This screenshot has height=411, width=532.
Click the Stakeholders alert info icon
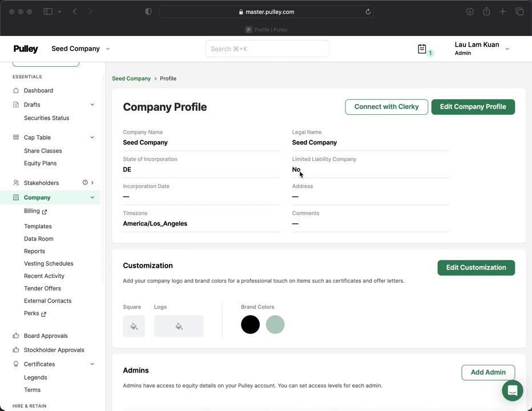tap(85, 183)
